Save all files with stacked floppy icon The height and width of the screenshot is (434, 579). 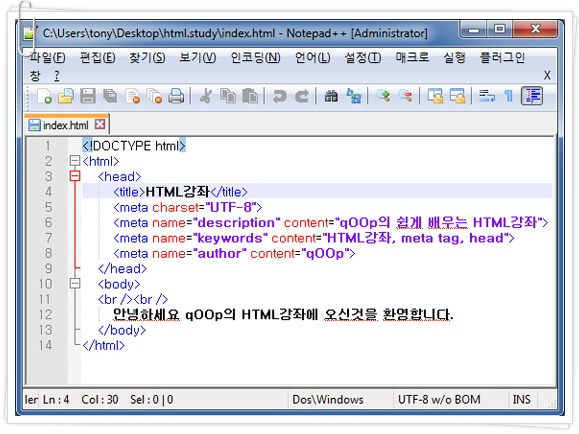click(x=110, y=96)
